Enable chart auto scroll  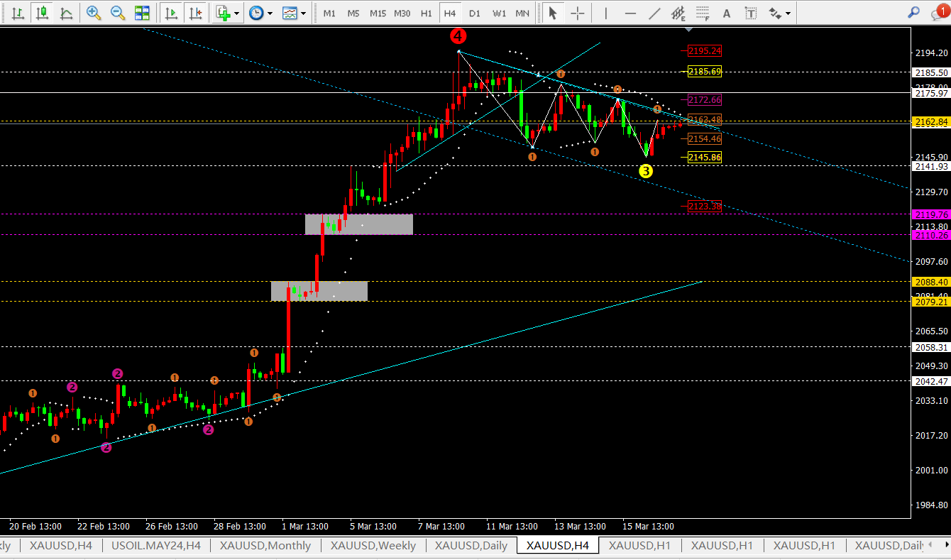click(170, 13)
